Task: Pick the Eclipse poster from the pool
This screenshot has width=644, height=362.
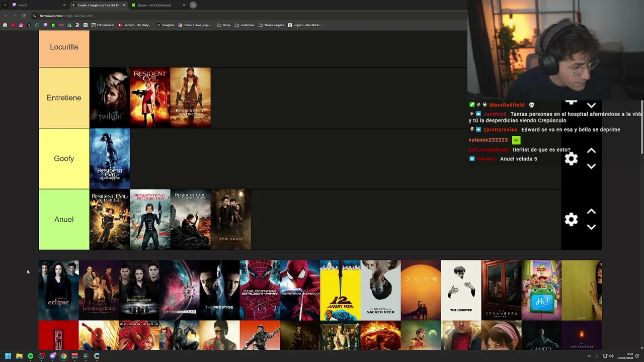Action: [x=58, y=290]
